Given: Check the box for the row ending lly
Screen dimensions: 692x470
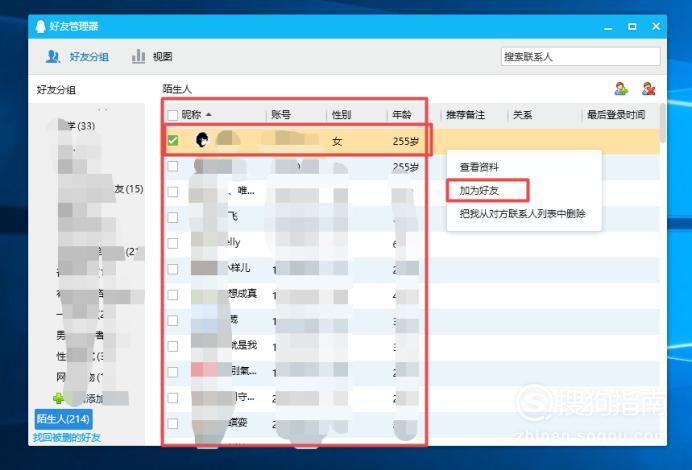Looking at the screenshot, I should pyautogui.click(x=173, y=244).
